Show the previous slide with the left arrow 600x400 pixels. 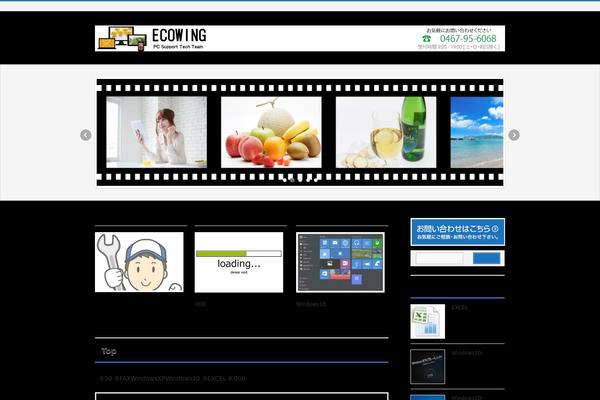[x=86, y=135]
